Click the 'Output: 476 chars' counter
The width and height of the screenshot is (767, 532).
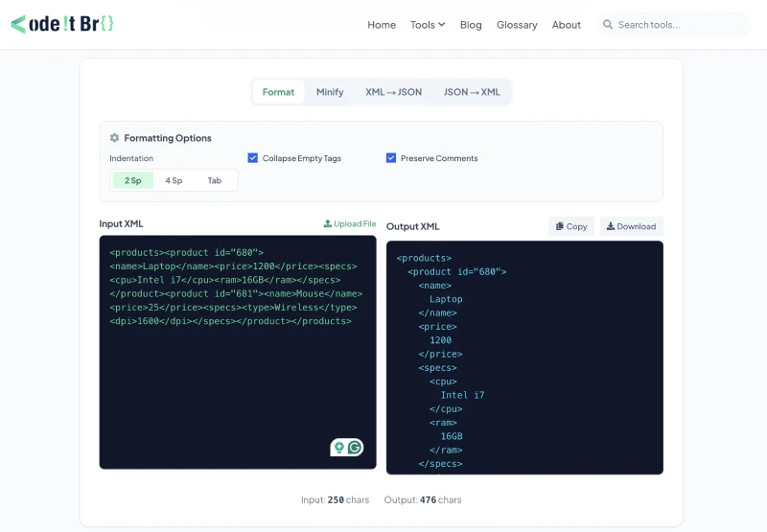[423, 499]
